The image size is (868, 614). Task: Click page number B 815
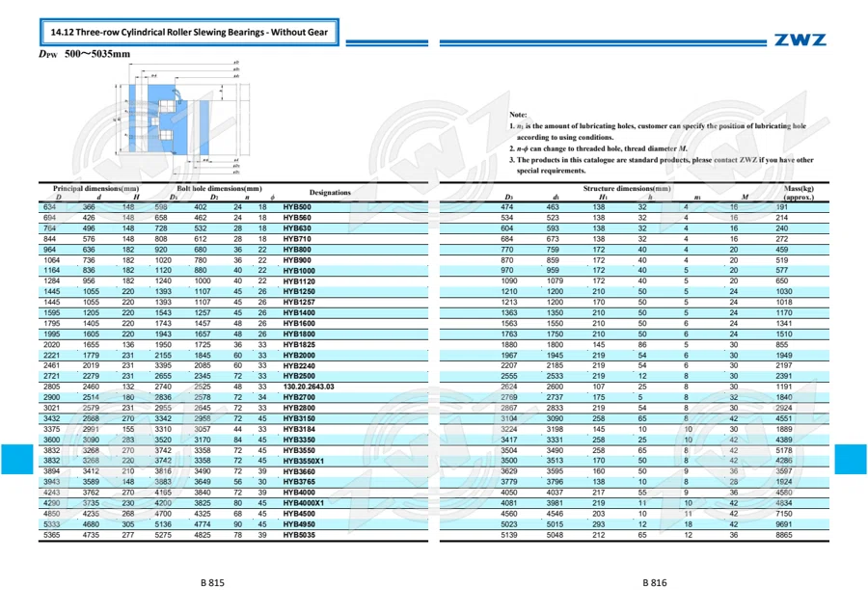[212, 582]
